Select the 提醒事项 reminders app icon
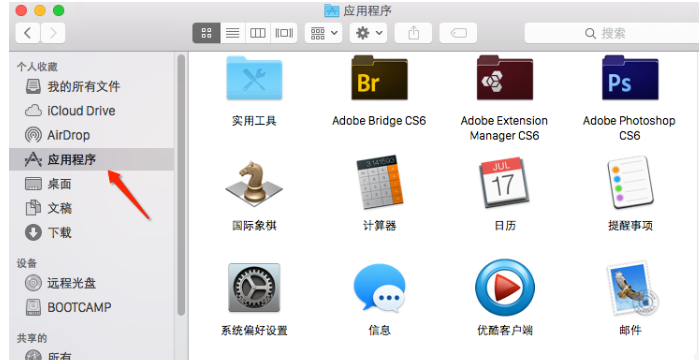 click(x=629, y=182)
